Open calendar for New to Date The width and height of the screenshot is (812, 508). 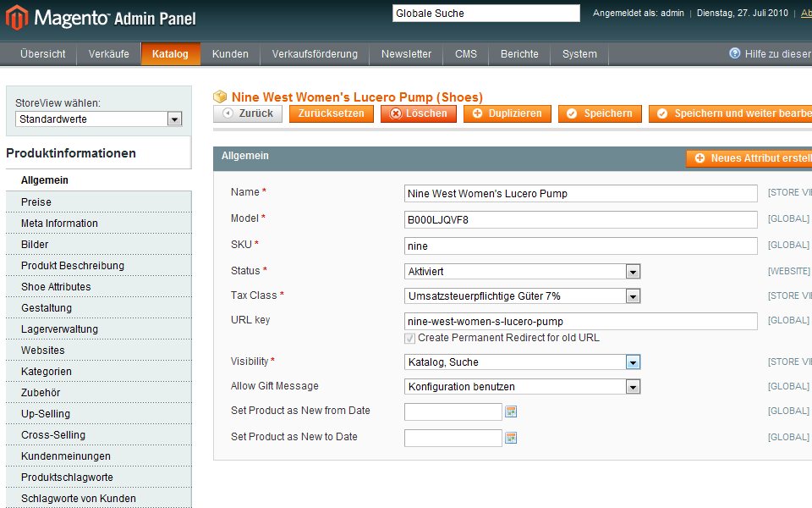[511, 438]
